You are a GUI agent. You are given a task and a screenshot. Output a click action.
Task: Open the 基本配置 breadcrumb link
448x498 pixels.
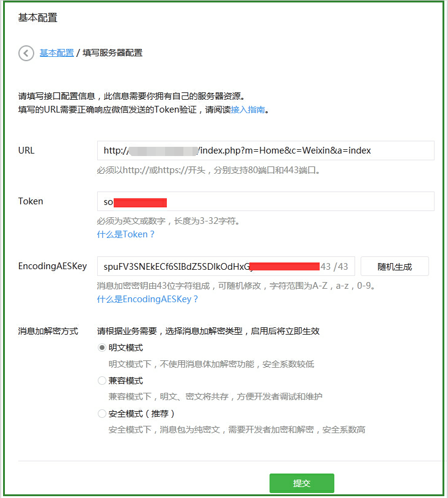56,53
